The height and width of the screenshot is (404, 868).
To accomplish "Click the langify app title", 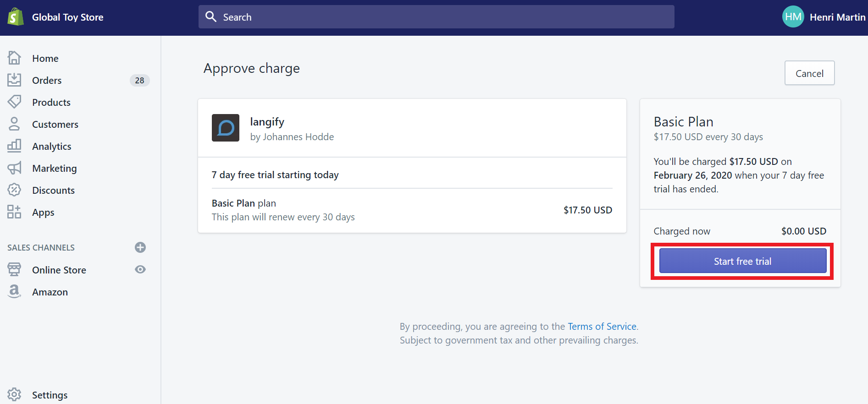I will tap(267, 122).
